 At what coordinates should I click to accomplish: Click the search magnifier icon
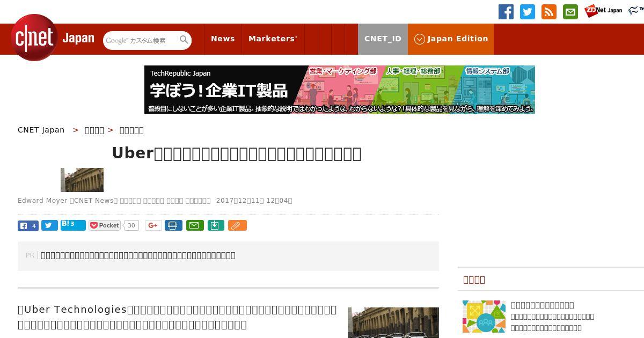click(184, 40)
